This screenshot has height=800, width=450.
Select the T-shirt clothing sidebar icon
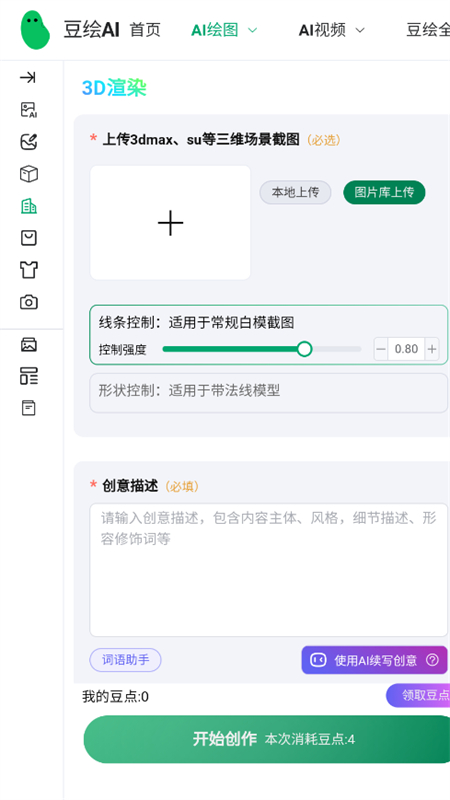pos(29,270)
